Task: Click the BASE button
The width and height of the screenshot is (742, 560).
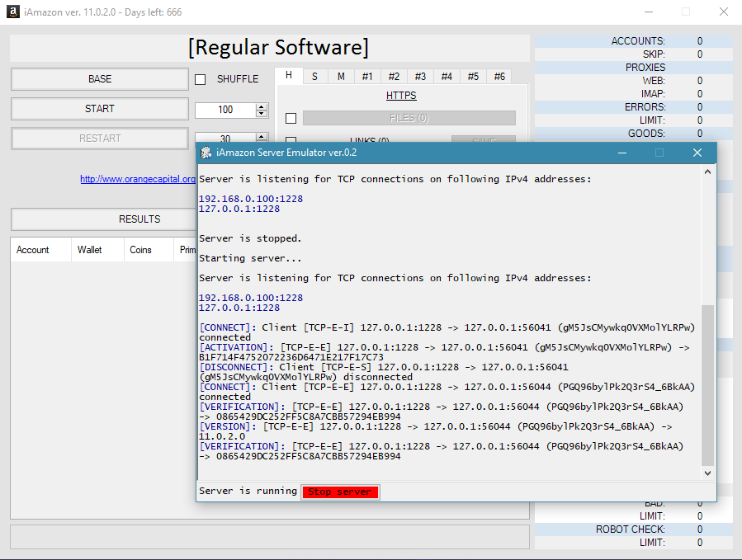Action: tap(100, 79)
